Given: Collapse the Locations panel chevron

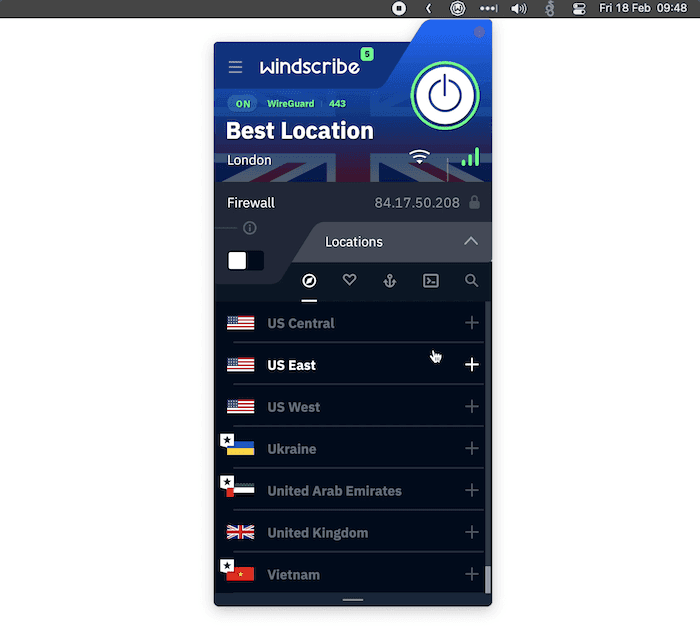Looking at the screenshot, I should pyautogui.click(x=471, y=242).
